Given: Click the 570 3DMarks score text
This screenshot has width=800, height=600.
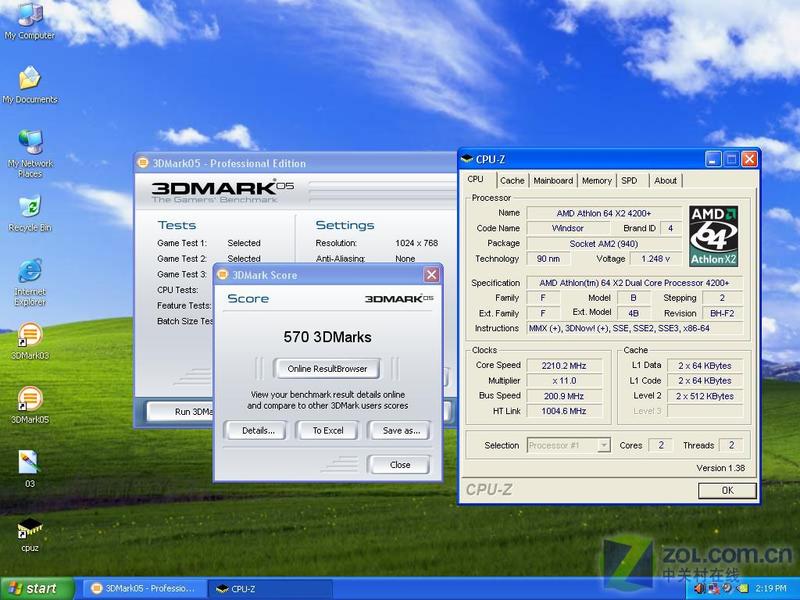Looking at the screenshot, I should coord(327,337).
